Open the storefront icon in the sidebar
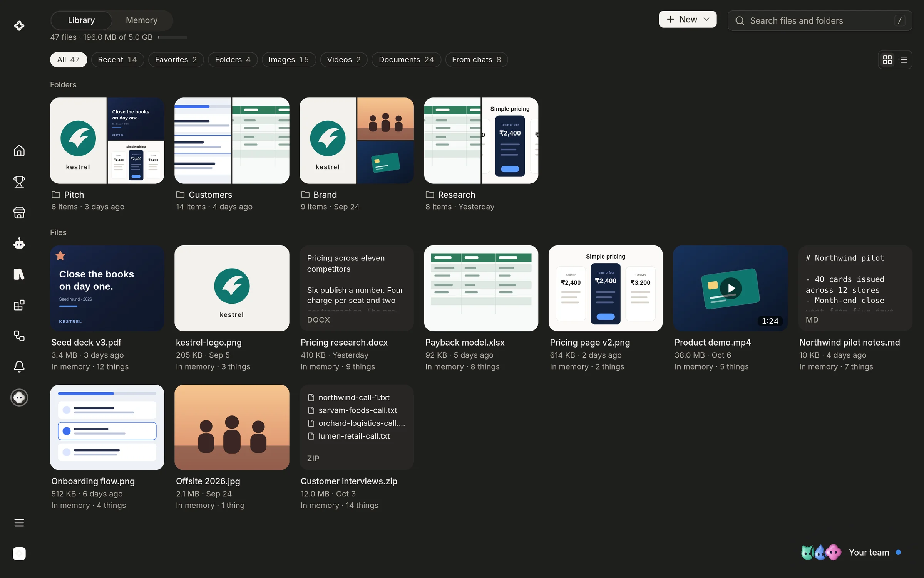The image size is (924, 578). tap(19, 212)
